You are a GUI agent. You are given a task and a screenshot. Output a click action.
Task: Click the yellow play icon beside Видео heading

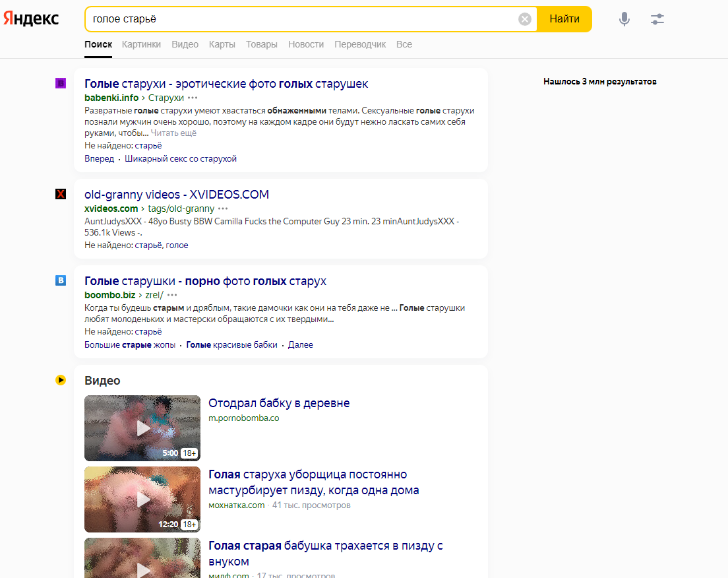(61, 380)
